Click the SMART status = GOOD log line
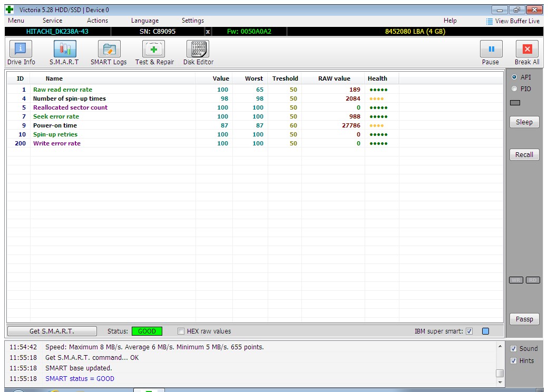This screenshot has width=548, height=392. [80, 379]
